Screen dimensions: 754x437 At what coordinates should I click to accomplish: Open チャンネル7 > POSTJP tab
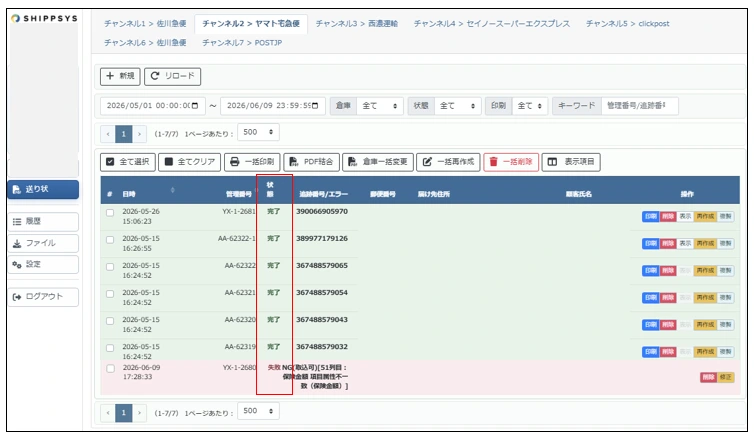(242, 43)
